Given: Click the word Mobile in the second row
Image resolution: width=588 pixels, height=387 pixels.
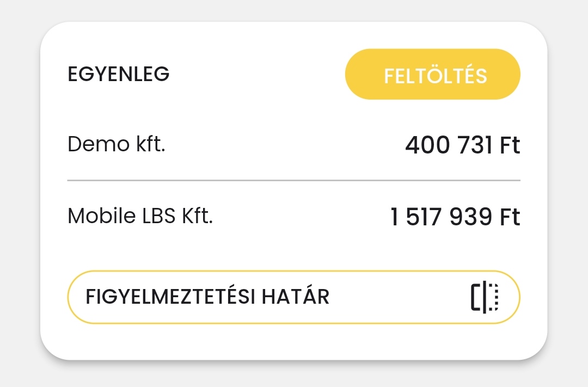Looking at the screenshot, I should click(x=101, y=216).
